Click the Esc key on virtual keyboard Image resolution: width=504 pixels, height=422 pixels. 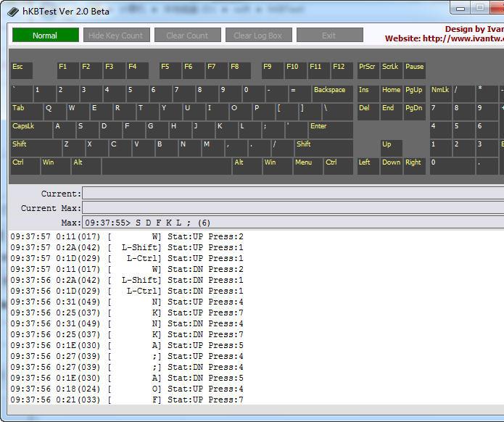[21, 70]
